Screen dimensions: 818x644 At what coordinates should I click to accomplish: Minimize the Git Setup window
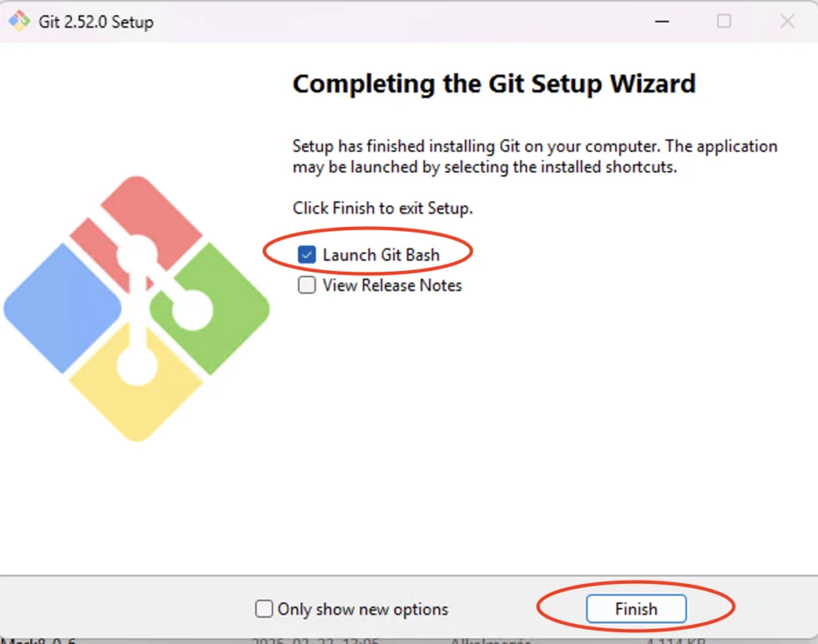(660, 22)
